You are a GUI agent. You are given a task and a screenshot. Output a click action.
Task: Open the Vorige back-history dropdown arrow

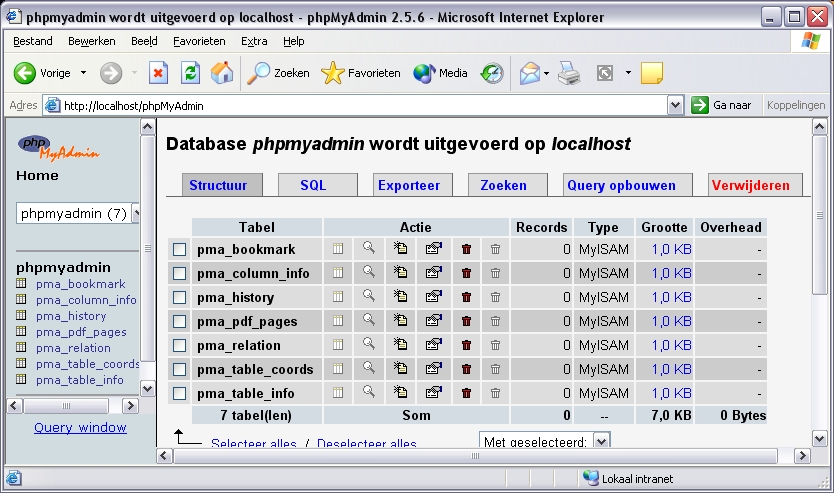point(84,73)
